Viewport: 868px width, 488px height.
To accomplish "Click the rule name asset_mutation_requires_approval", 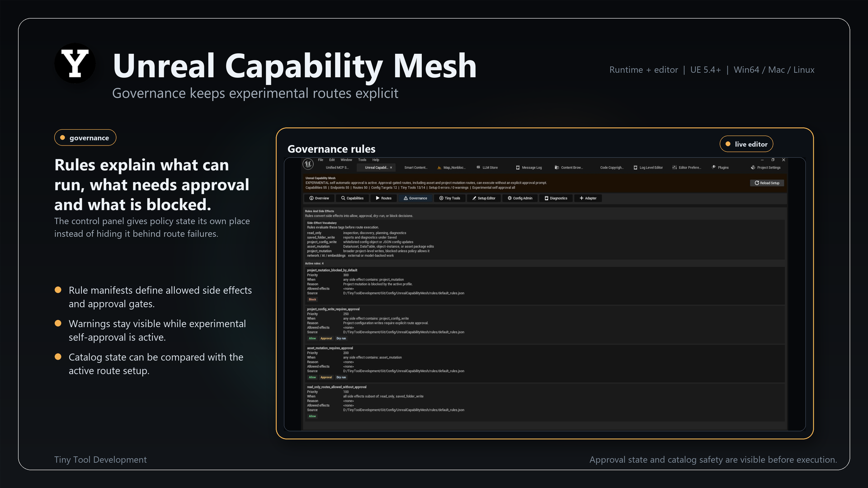I will [x=330, y=348].
